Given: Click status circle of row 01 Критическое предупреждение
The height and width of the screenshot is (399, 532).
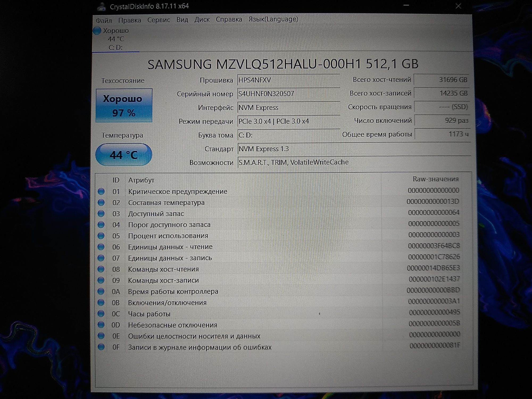Looking at the screenshot, I should 101,192.
